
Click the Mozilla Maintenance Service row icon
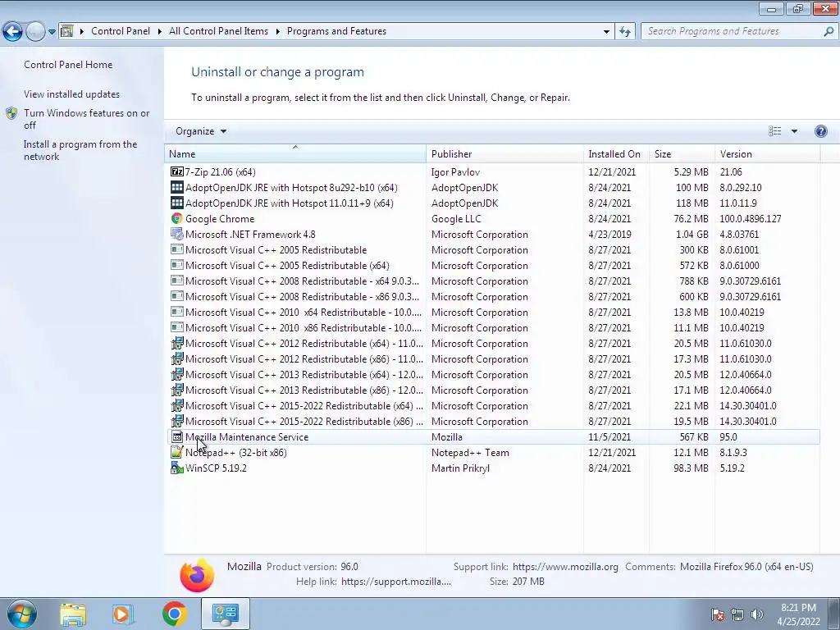pyautogui.click(x=177, y=436)
